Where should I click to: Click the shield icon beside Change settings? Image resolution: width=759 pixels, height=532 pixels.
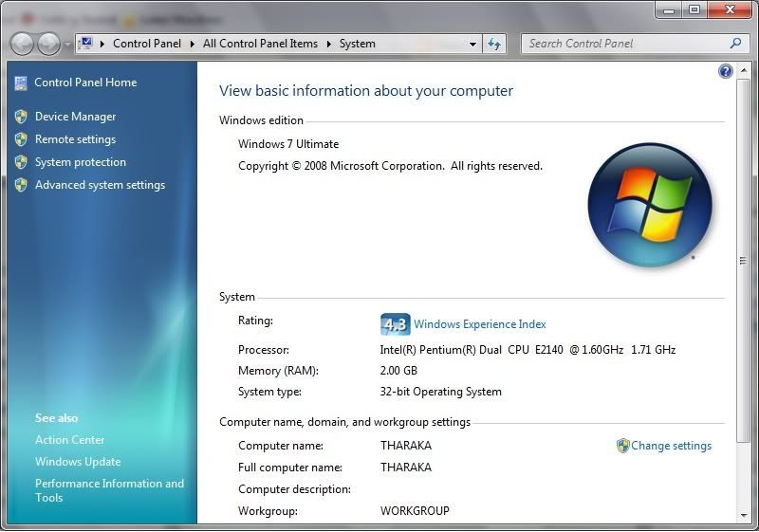(623, 446)
